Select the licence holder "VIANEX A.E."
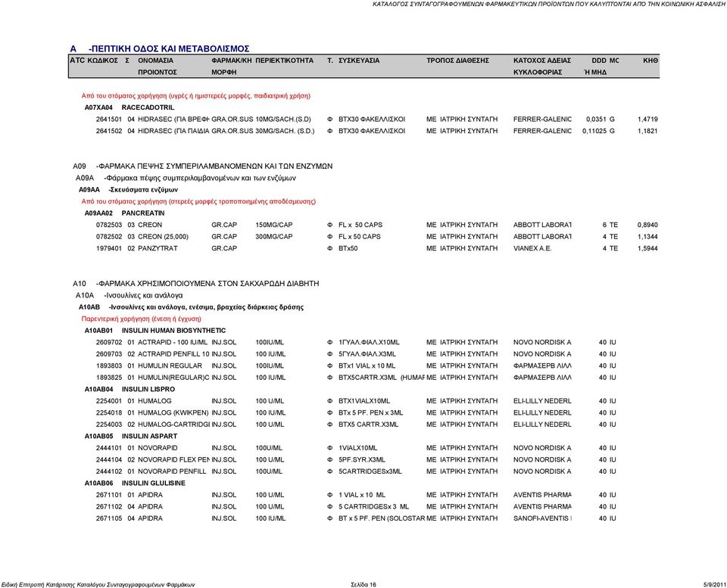 coord(532,248)
